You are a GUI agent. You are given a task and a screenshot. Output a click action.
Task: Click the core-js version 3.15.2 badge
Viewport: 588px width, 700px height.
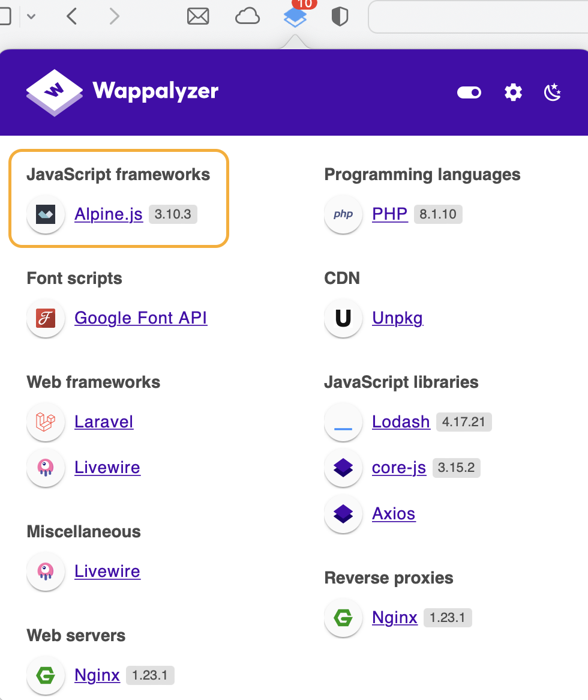click(456, 468)
